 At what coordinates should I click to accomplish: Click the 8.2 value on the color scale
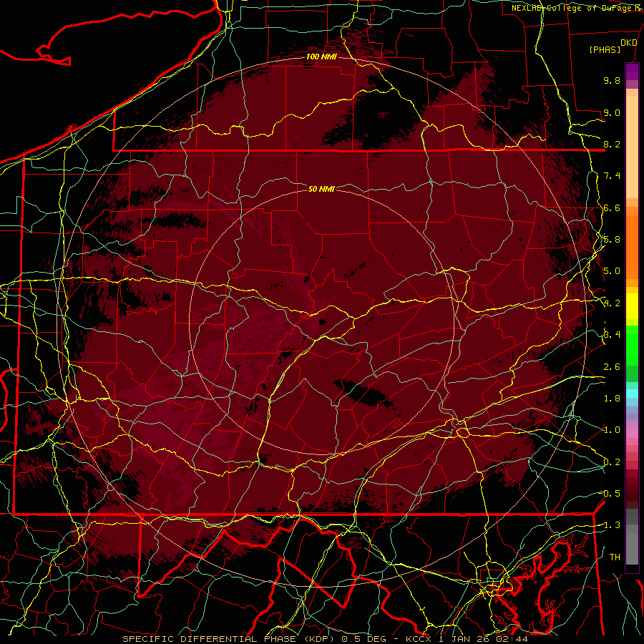click(x=612, y=144)
